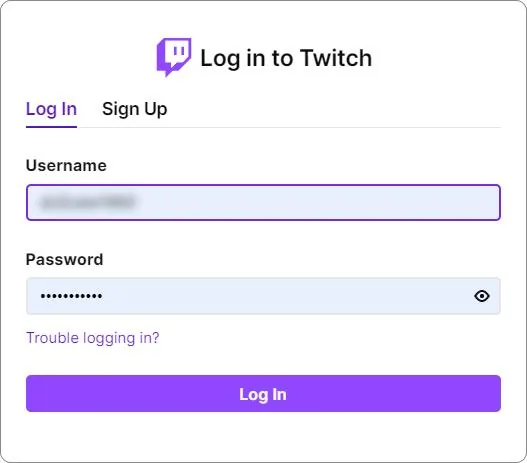This screenshot has height=463, width=527.
Task: Click the Username field label
Action: point(66,165)
